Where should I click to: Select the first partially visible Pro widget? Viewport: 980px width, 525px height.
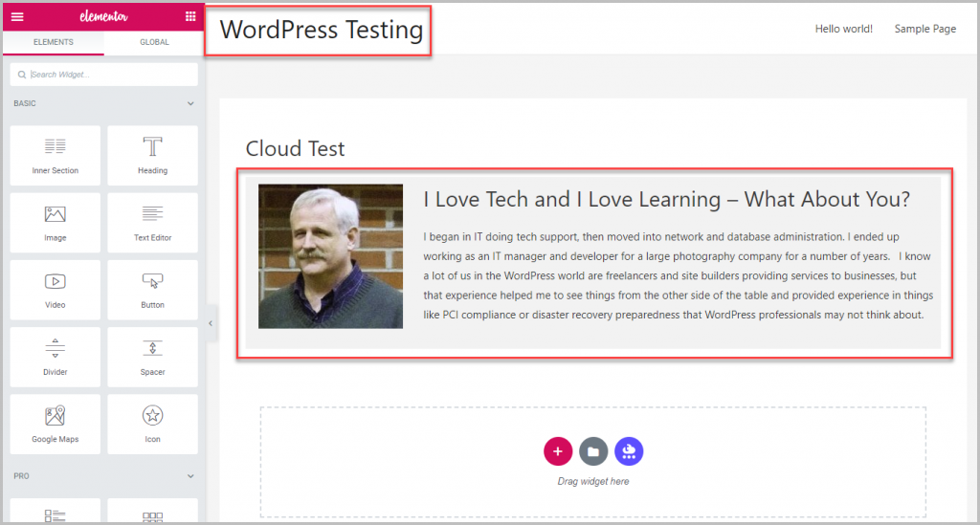click(55, 511)
